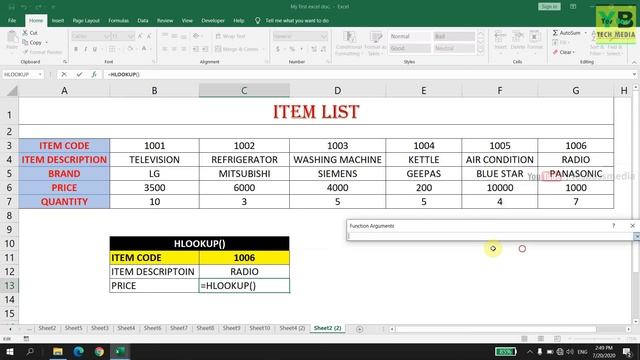This screenshot has height=360, width=640.
Task: Open Chrome from taskbar
Action: tap(99, 351)
